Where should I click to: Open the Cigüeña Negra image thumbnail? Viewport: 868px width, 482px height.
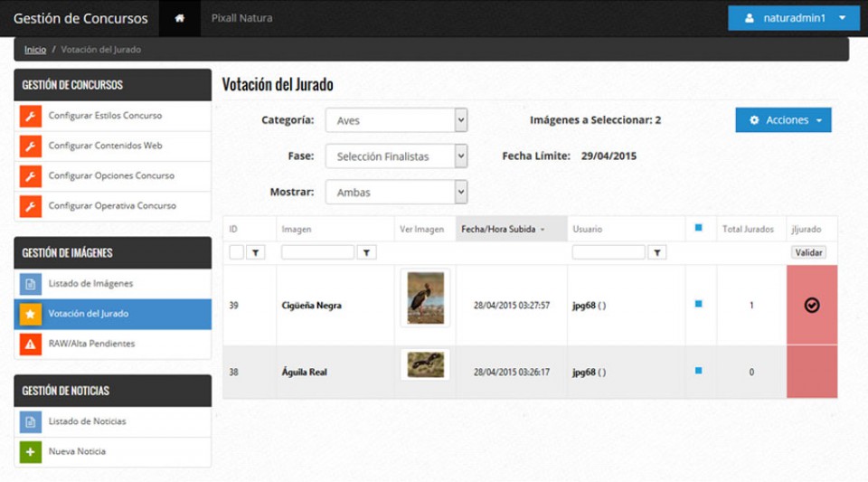(x=425, y=298)
